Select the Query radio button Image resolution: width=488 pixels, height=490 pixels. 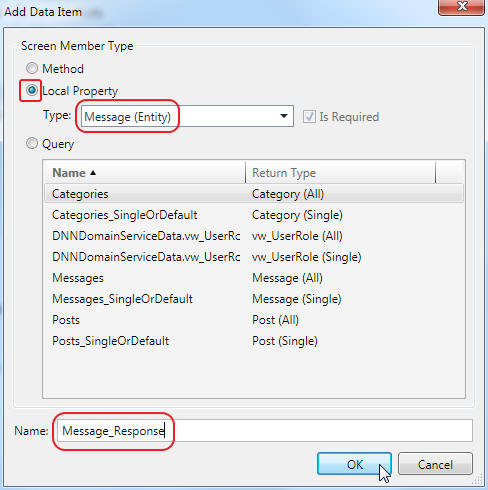pyautogui.click(x=32, y=143)
